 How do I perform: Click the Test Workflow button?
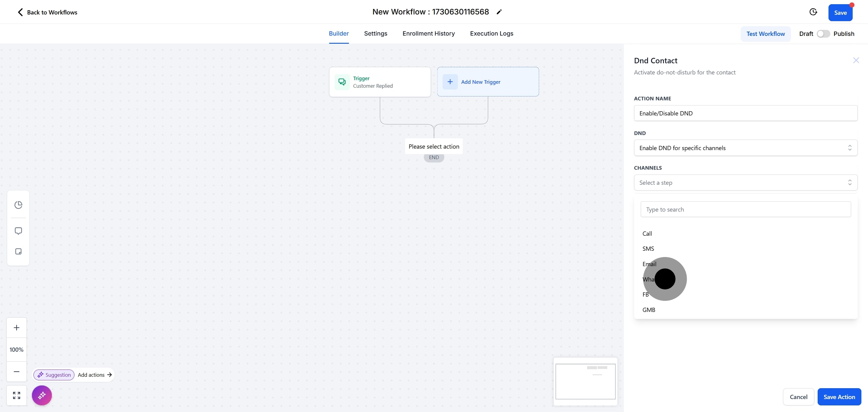pyautogui.click(x=765, y=34)
